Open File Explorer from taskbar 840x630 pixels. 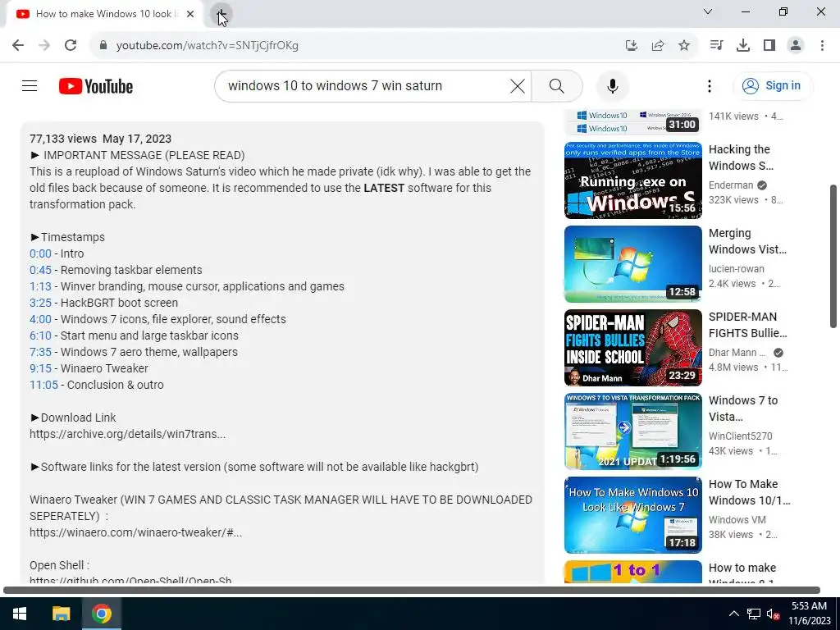click(61, 614)
